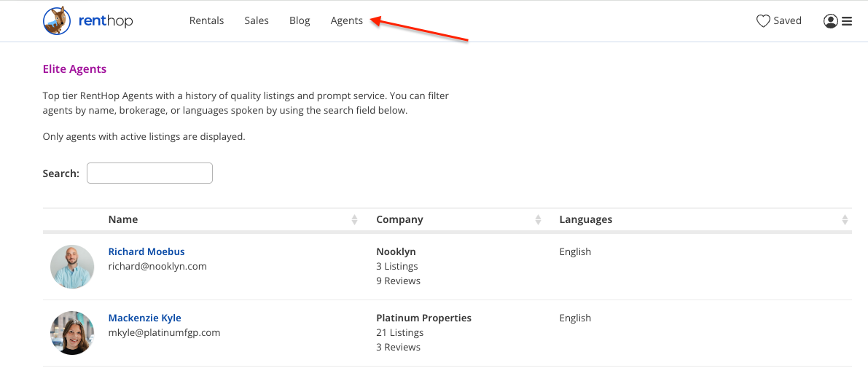Click Richard Moebus profile photo
The height and width of the screenshot is (368, 868).
pos(72,267)
